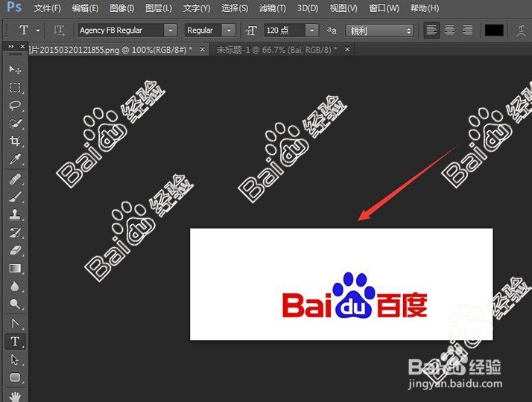The height and width of the screenshot is (402, 532).
Task: Select the Healing Brush tool
Action: [15, 179]
